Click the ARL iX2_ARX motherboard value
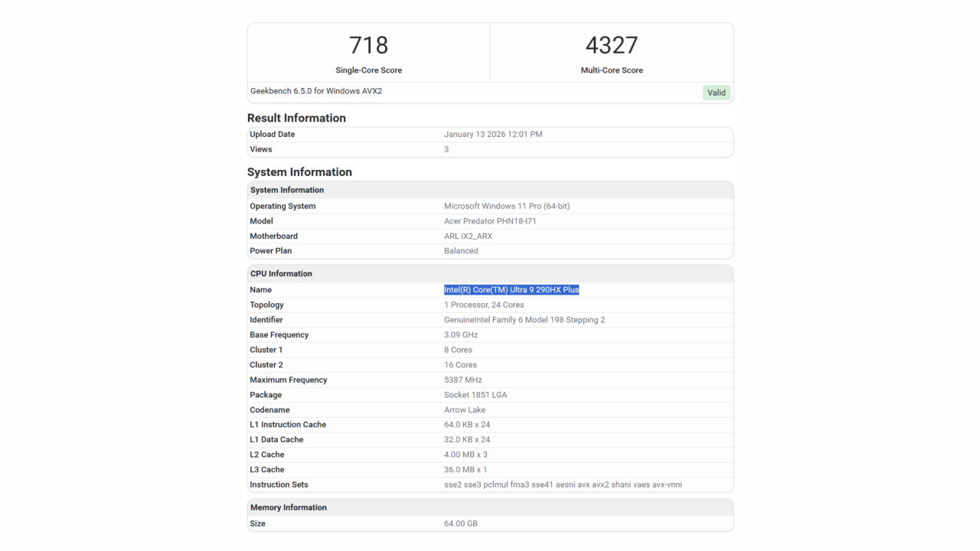 point(468,236)
